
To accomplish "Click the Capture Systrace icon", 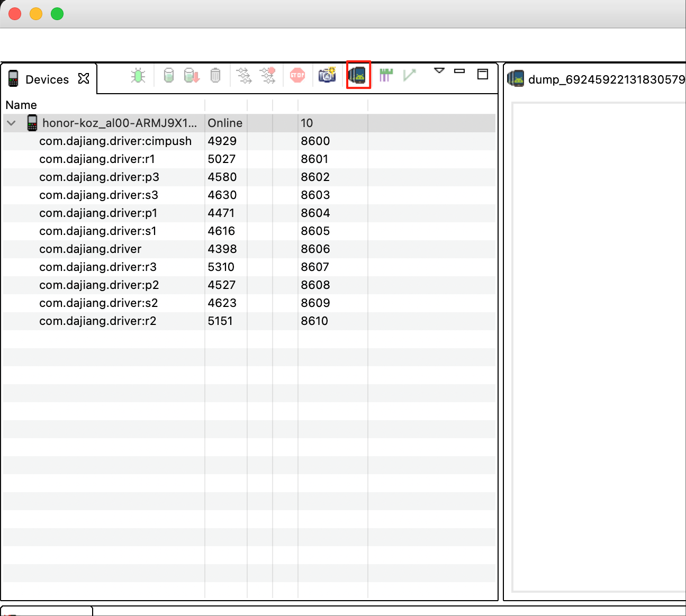I will pos(386,75).
